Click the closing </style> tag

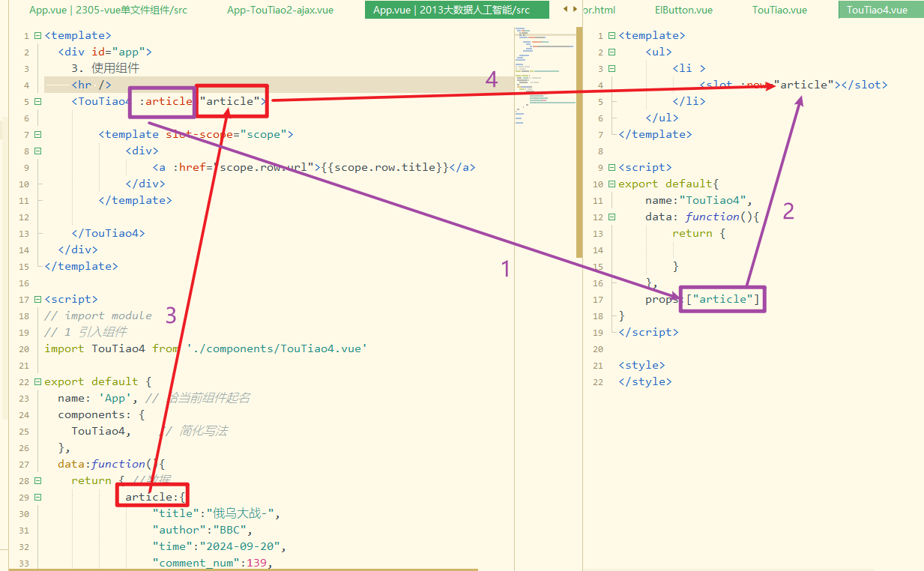tap(645, 382)
